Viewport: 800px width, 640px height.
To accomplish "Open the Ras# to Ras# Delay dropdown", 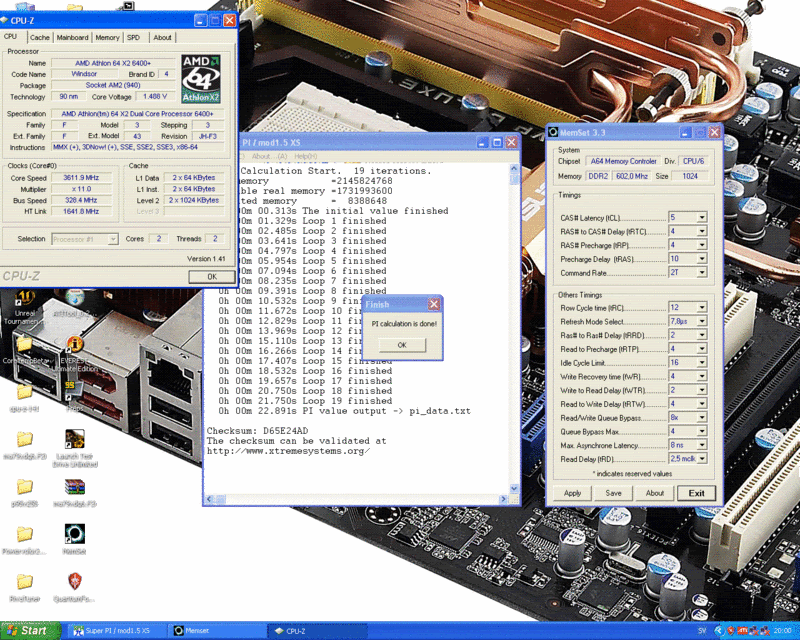I will 702,335.
